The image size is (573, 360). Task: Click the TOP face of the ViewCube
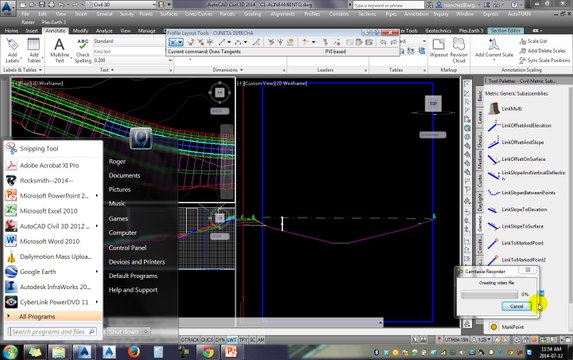pyautogui.click(x=433, y=104)
